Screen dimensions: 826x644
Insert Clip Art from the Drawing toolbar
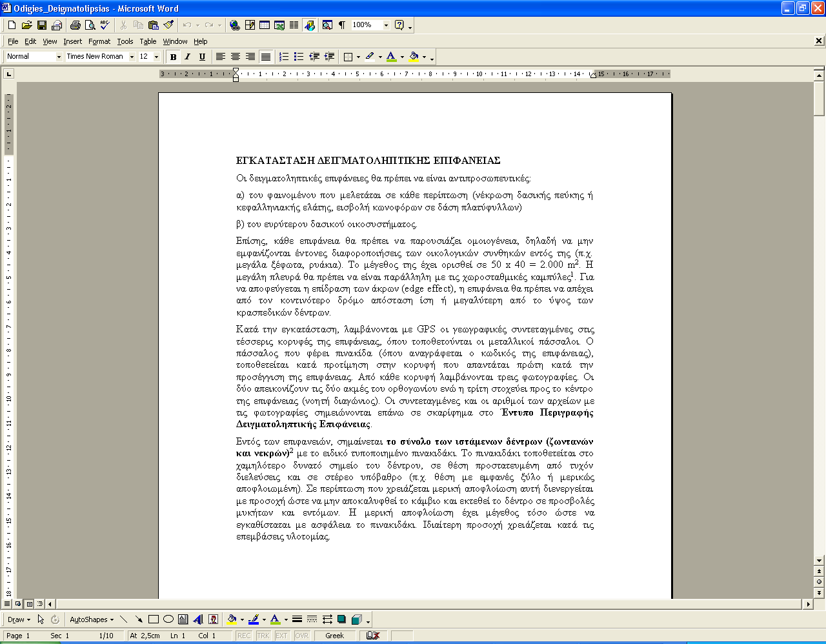coord(213,619)
